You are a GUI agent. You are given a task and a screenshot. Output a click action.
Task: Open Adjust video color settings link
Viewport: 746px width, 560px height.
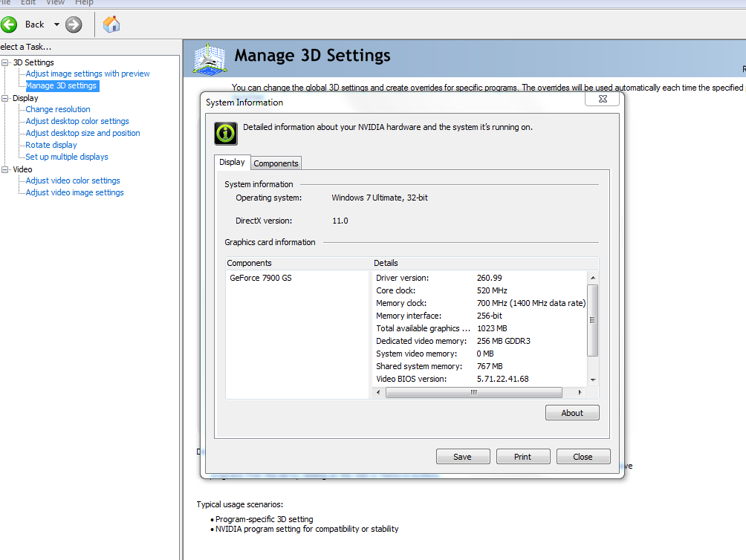(73, 180)
